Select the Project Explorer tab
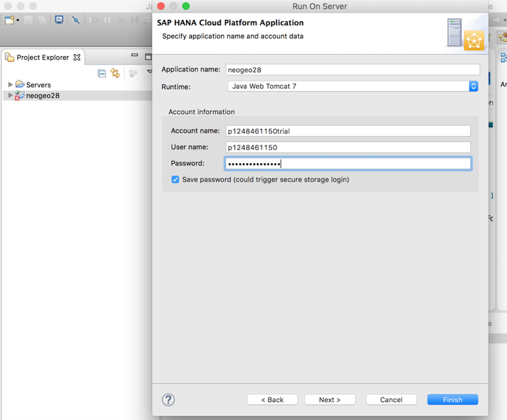The width and height of the screenshot is (507, 420). [43, 57]
